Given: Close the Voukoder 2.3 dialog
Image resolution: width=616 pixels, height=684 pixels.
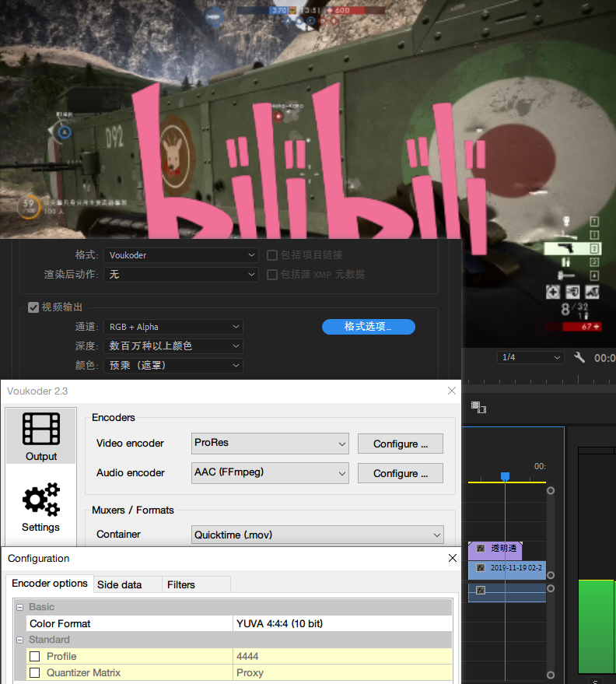Looking at the screenshot, I should [451, 391].
